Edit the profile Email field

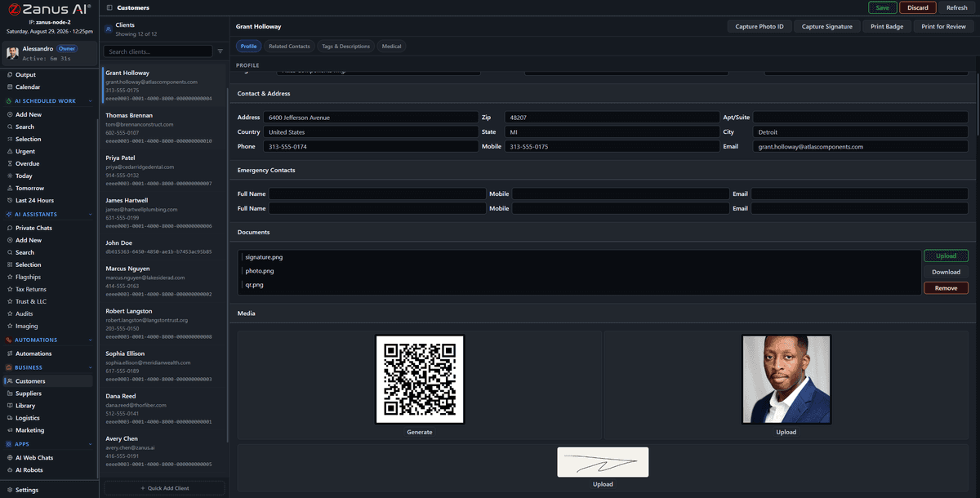(x=862, y=147)
